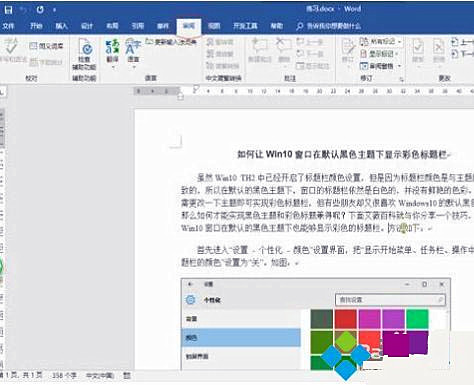The height and width of the screenshot is (385, 474).
Task: Switch to the 设计 (Design) ribbon tab
Action: pyautogui.click(x=87, y=26)
